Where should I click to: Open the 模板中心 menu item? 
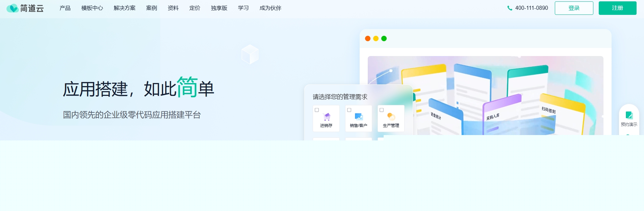pos(92,8)
